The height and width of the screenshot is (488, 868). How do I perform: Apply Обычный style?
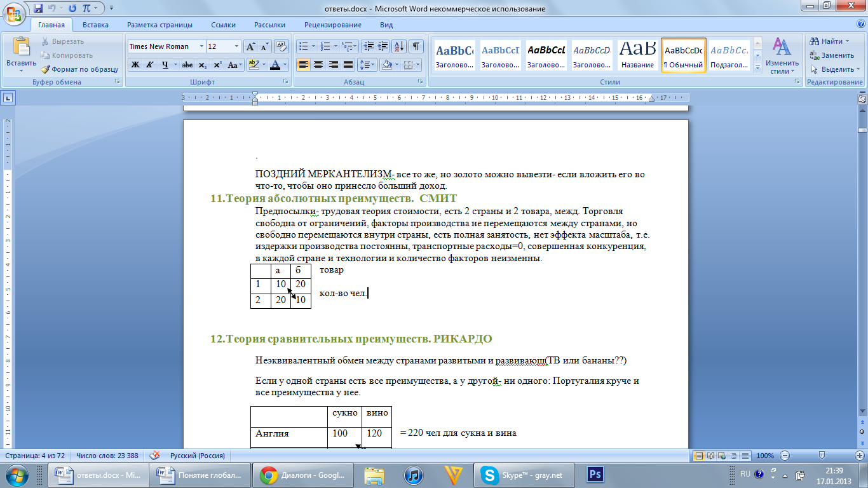tap(684, 56)
